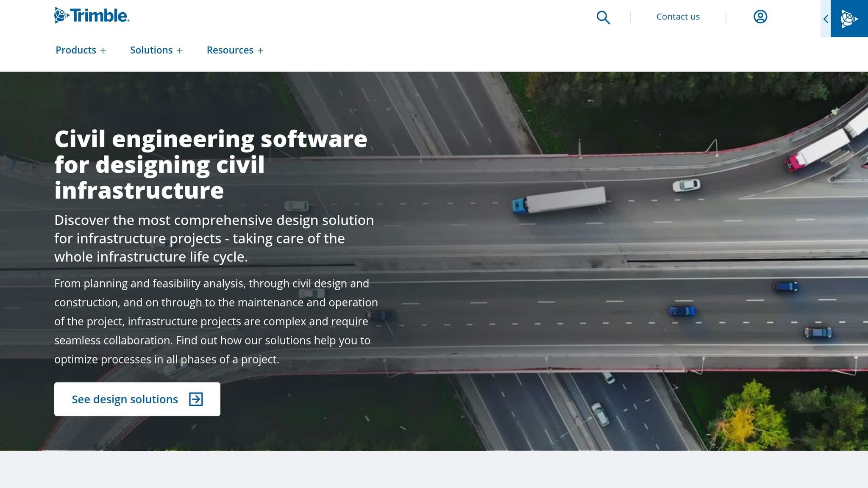The height and width of the screenshot is (488, 868).
Task: Click the 'Discover the most comprehensive' subheading text
Action: coord(214,238)
